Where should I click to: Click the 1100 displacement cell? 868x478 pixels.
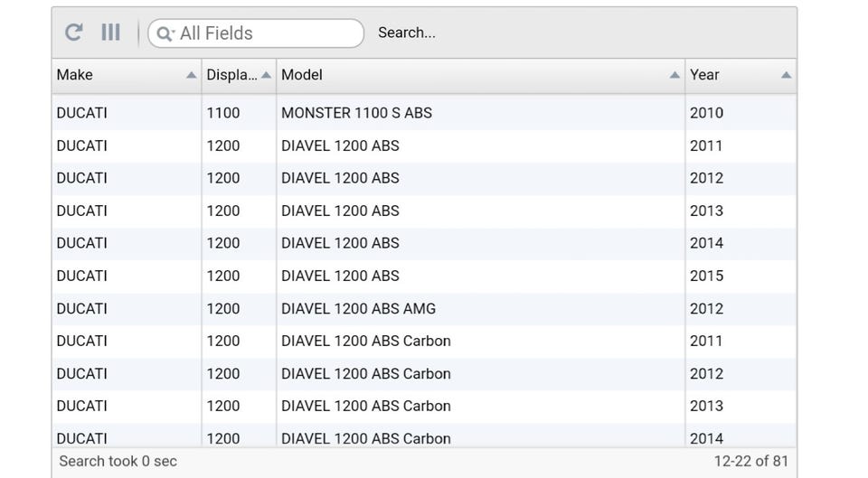click(223, 113)
